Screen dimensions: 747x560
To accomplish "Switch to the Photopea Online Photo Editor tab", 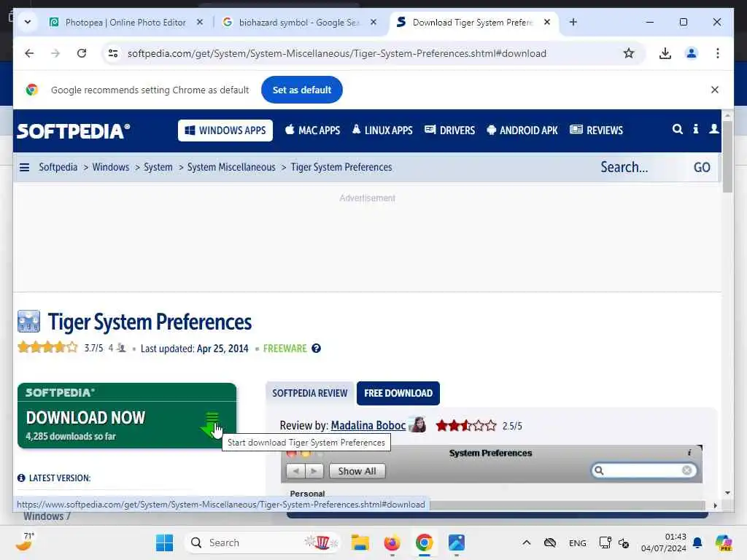I will click(127, 23).
